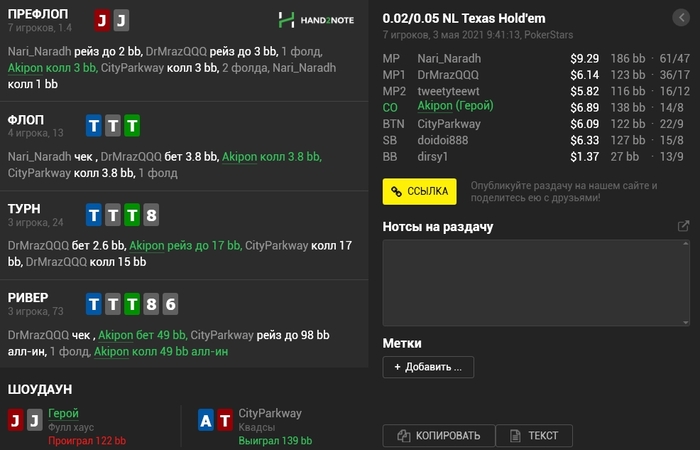This screenshot has height=450, width=700.
Task: Click inside the hand notes text area
Action: tap(536, 282)
